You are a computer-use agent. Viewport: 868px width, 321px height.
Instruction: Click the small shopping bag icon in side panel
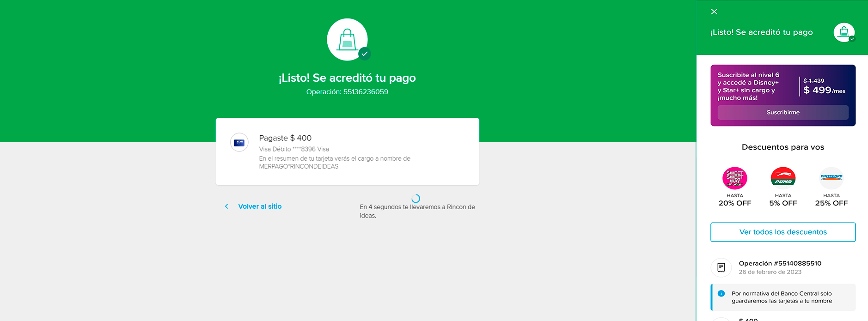(x=844, y=32)
